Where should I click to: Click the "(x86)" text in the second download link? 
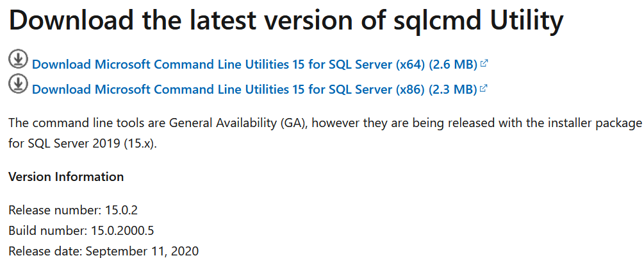[x=410, y=89]
